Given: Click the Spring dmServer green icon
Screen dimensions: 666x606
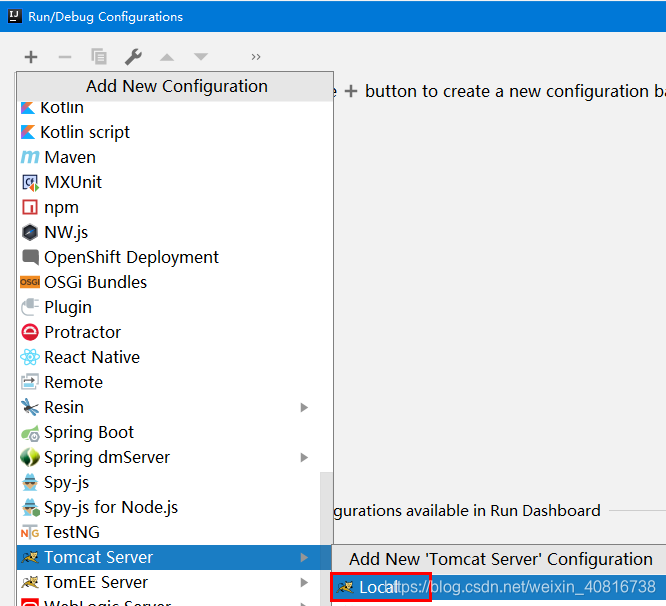Looking at the screenshot, I should pos(30,457).
